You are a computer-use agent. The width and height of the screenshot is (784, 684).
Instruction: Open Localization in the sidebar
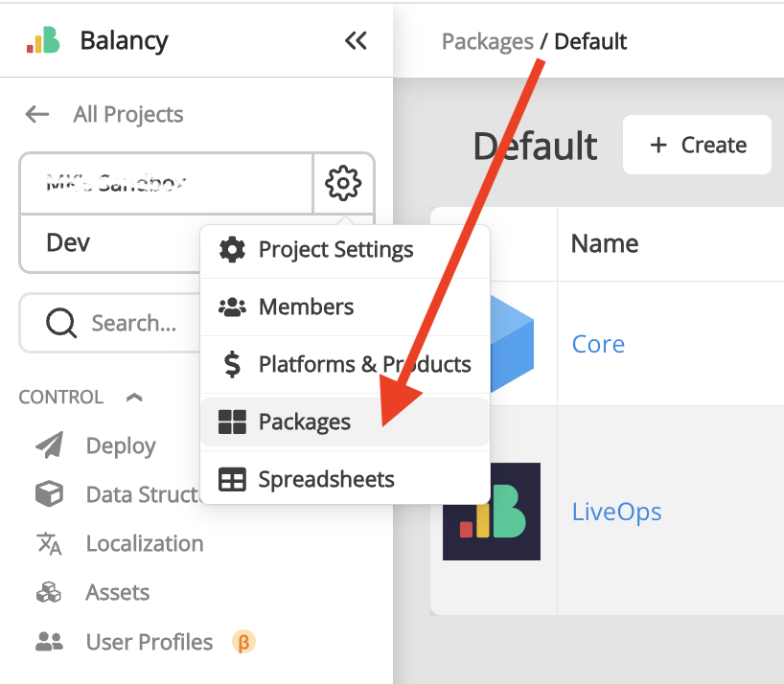pos(145,543)
